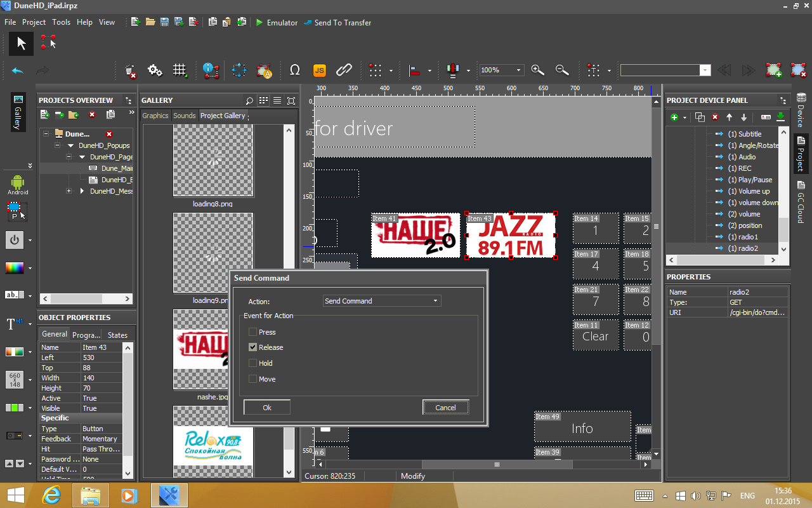The width and height of the screenshot is (812, 508).
Task: Click the Omega symbol icon
Action: click(294, 70)
